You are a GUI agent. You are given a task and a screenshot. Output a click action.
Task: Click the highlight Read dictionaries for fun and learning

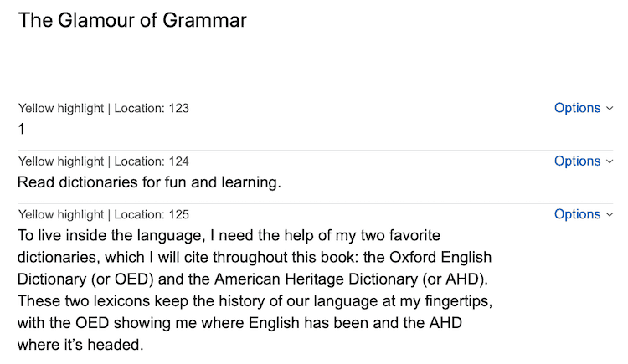tap(149, 182)
